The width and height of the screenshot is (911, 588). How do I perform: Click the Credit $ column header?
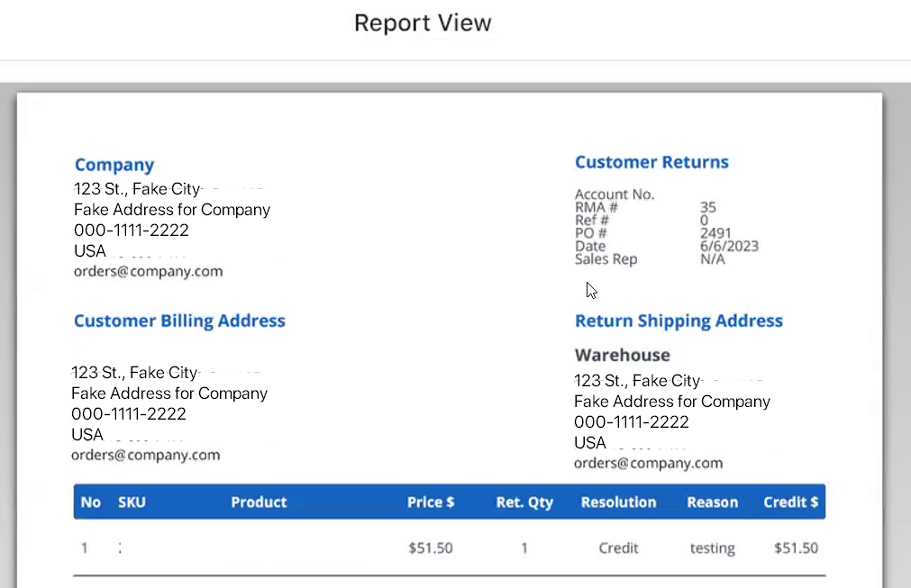click(790, 502)
